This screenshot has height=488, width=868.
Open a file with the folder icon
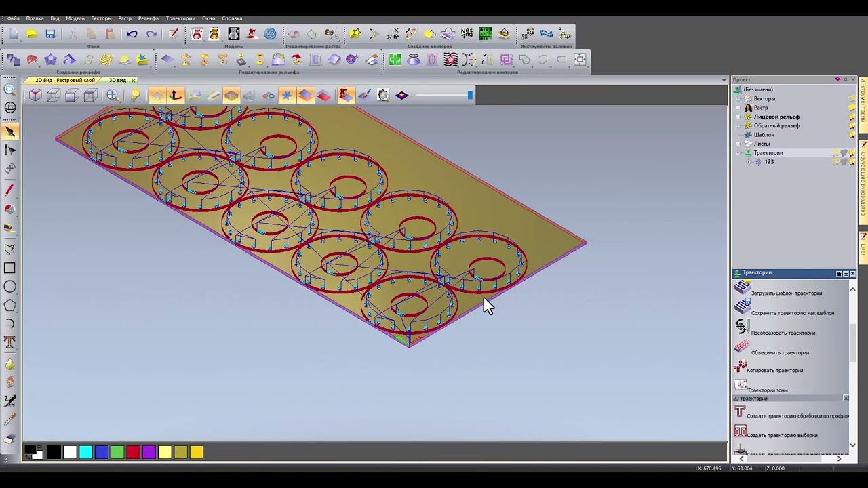click(31, 34)
